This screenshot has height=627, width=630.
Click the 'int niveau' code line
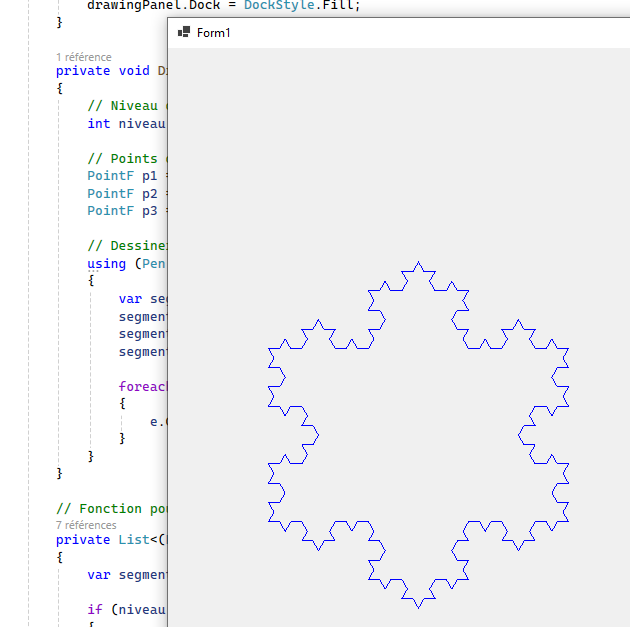[x=127, y=123]
